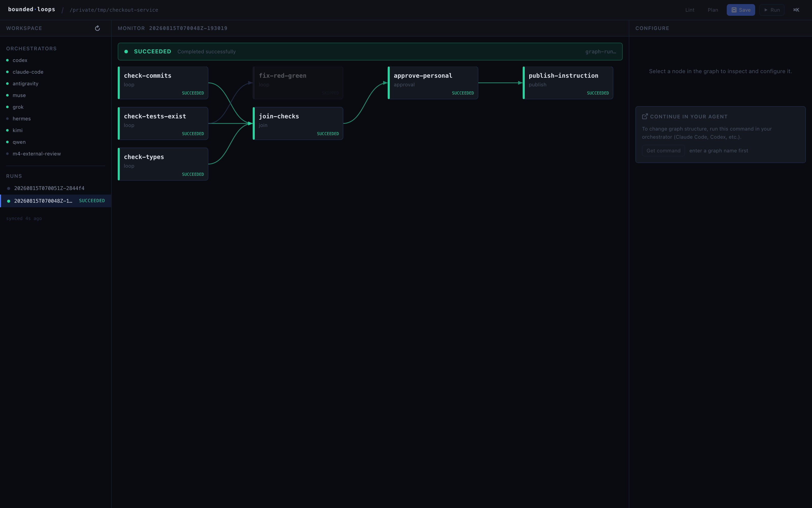
Task: Click the bounded·loops logo
Action: pos(31,9)
